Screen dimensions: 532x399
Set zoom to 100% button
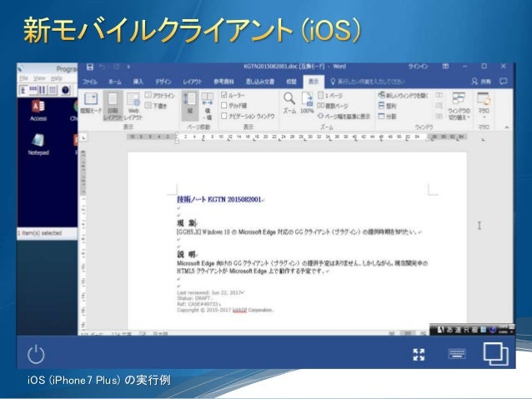point(307,103)
